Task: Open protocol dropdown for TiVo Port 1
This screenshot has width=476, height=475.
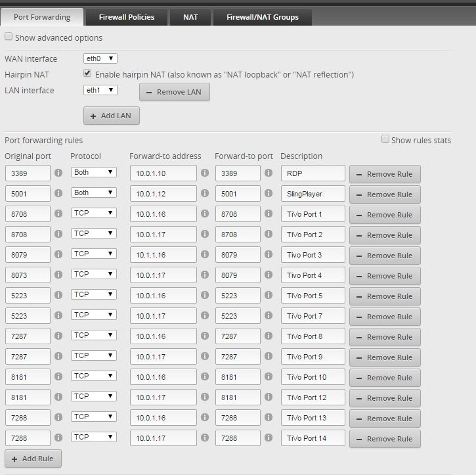Action: point(93,213)
